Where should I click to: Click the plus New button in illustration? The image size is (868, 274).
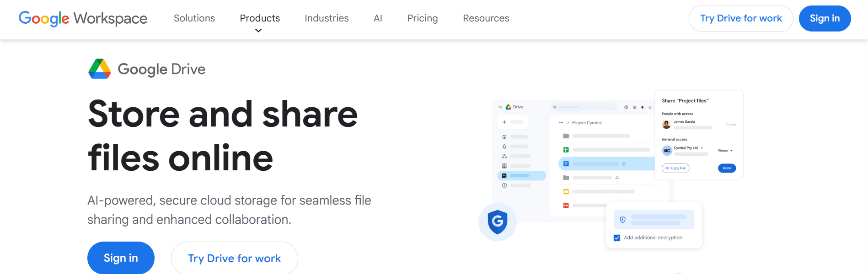(512, 122)
